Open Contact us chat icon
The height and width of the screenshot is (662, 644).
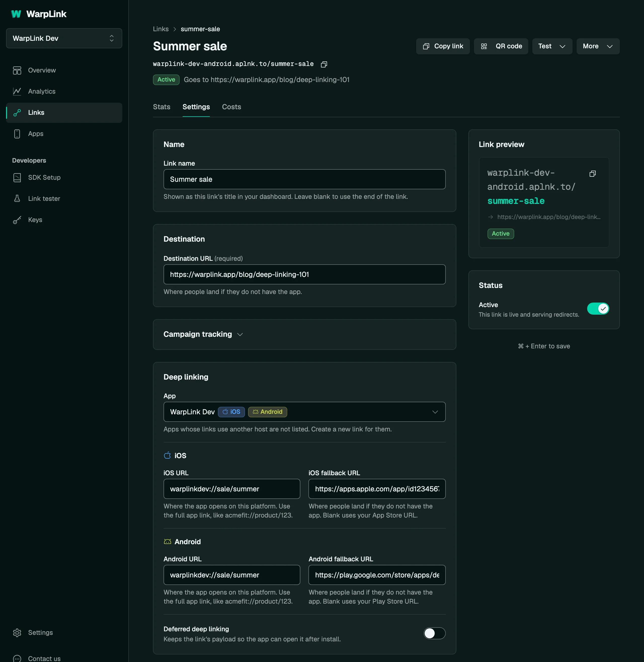point(17,658)
